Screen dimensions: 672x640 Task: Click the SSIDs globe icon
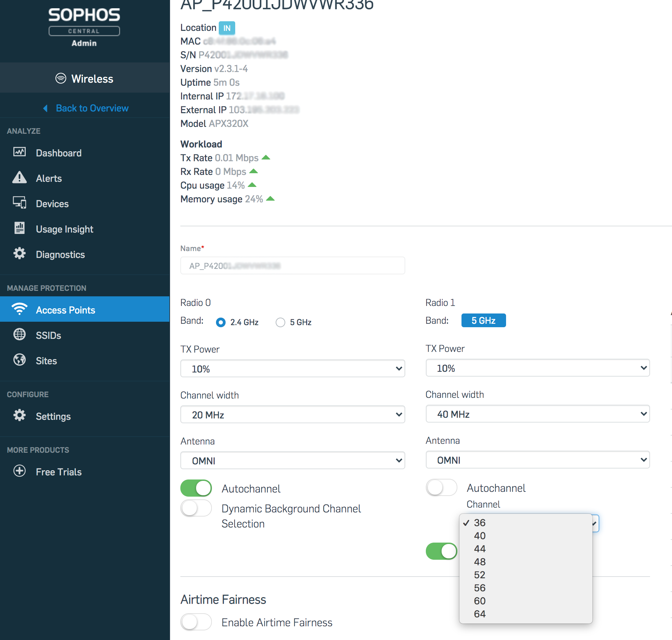coord(20,335)
